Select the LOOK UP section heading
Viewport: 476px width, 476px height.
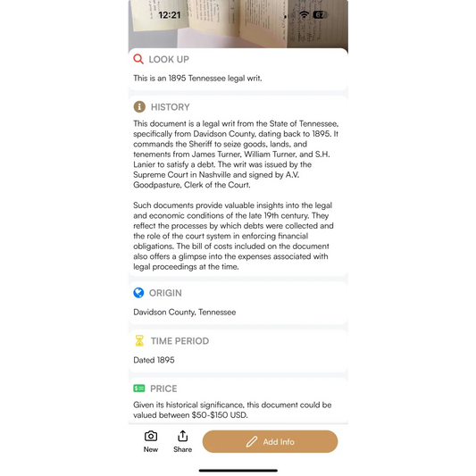pyautogui.click(x=169, y=59)
